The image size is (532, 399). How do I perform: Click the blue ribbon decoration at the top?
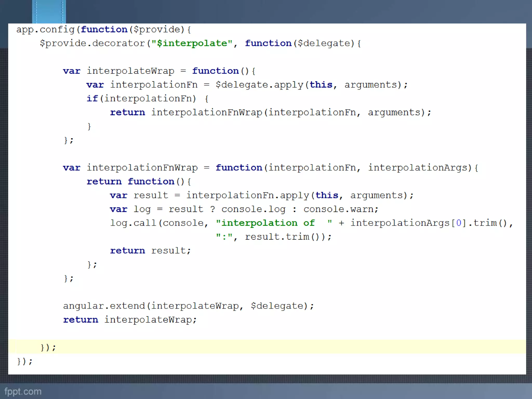click(x=49, y=12)
